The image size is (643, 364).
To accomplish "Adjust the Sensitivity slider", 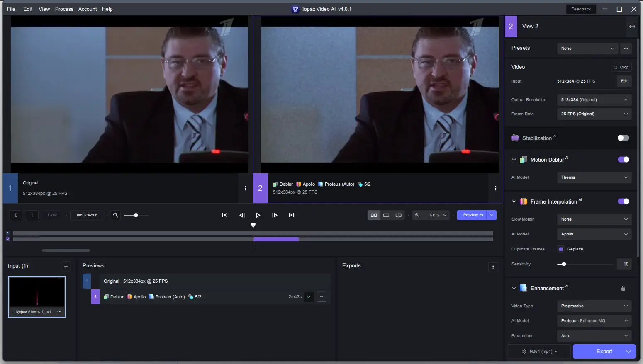I will (563, 264).
